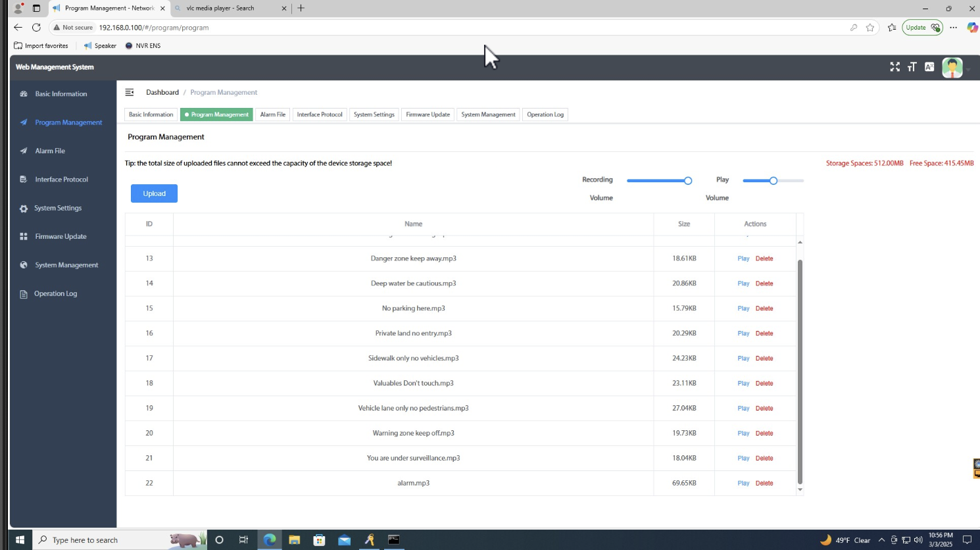Click the browser back arrow
Screen dimensions: 980x550
point(18,28)
